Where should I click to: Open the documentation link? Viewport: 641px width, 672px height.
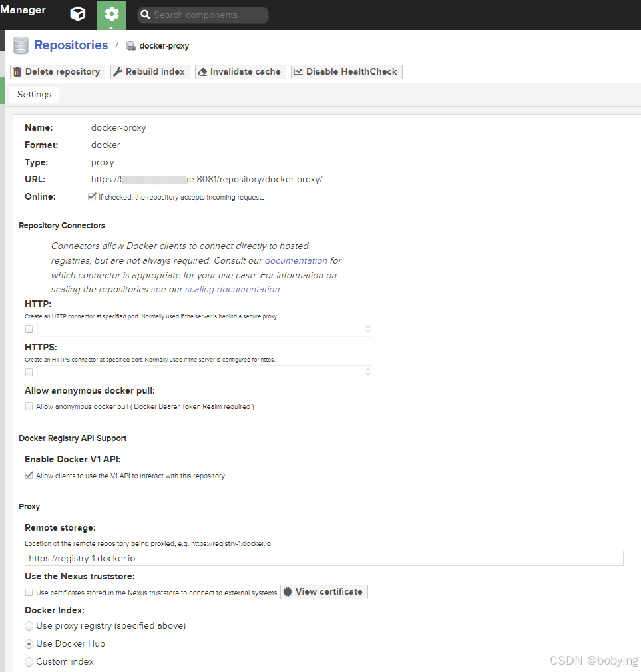(x=296, y=260)
